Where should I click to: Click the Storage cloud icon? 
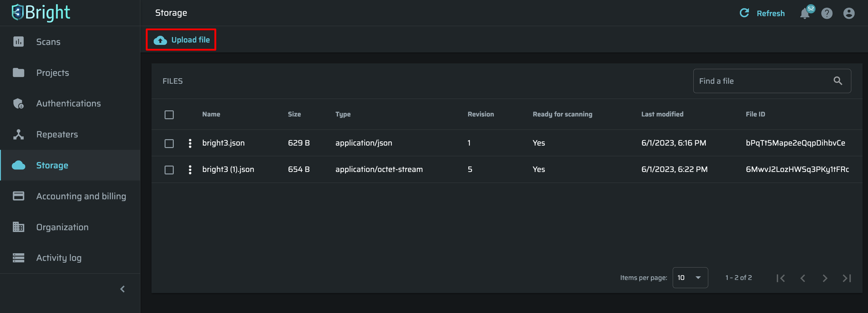coord(19,165)
